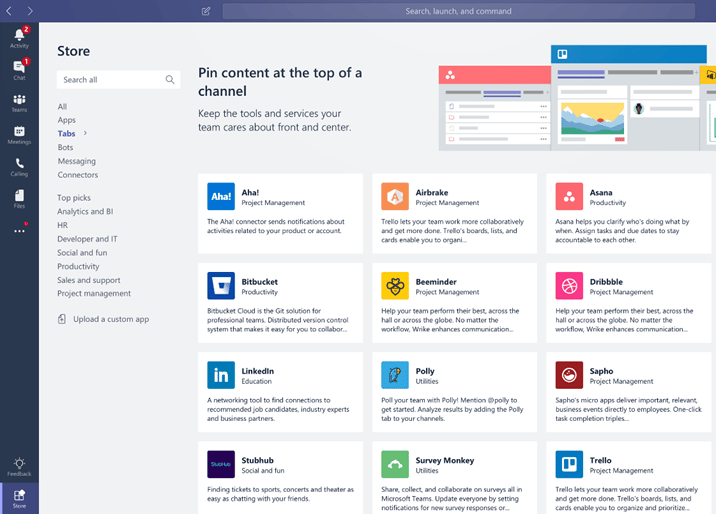Select the Bots filter

pos(65,147)
